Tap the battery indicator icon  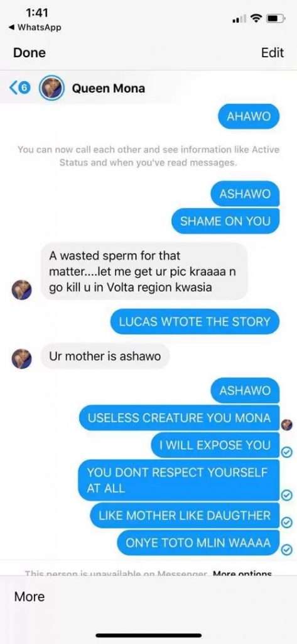tap(276, 18)
